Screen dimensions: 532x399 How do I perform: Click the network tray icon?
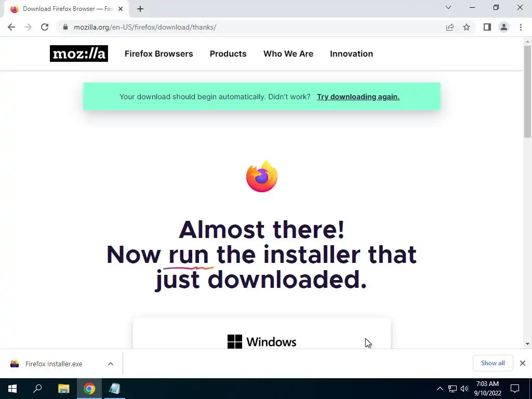(453, 389)
